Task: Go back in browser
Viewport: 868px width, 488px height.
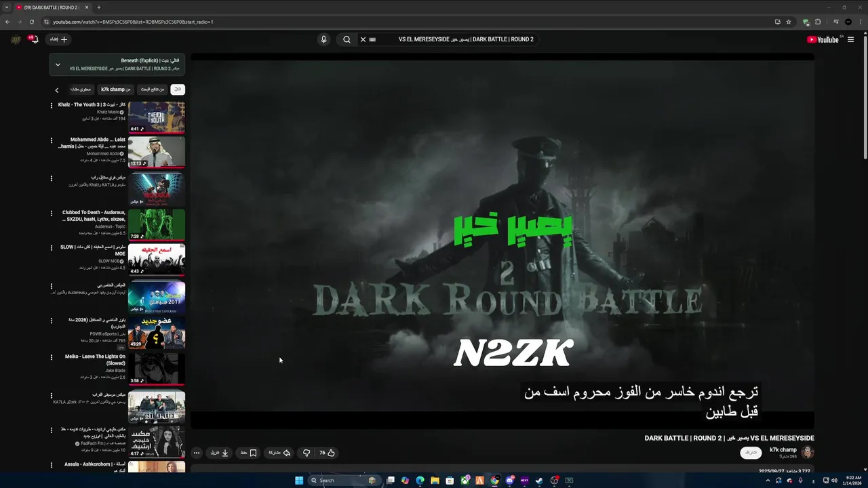Action: 7,22
